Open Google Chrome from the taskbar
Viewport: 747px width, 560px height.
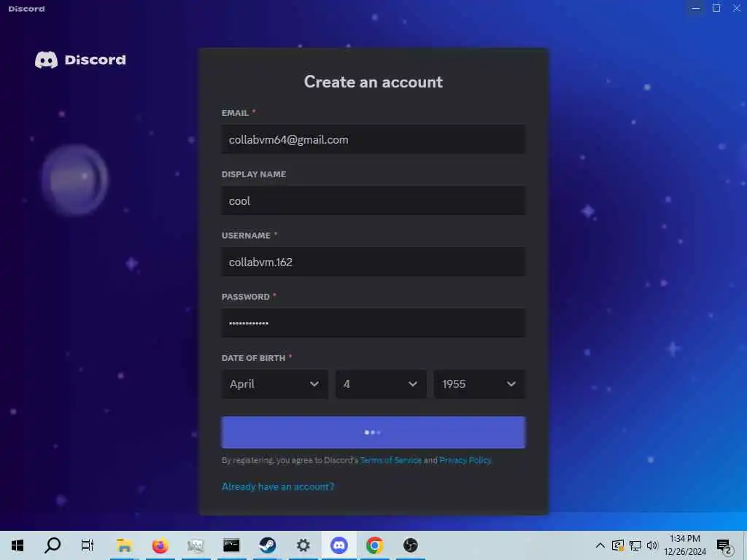click(x=374, y=545)
